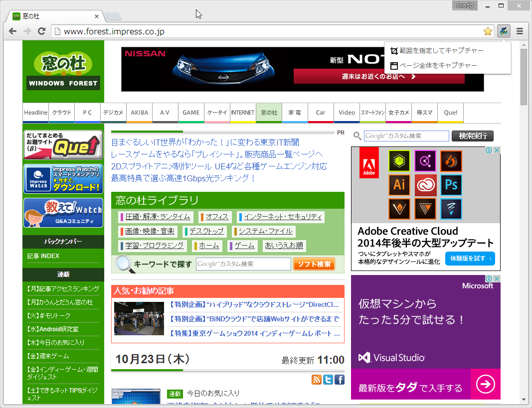
Task: Click the magnifier icon beside the custom search box
Action: 357,136
